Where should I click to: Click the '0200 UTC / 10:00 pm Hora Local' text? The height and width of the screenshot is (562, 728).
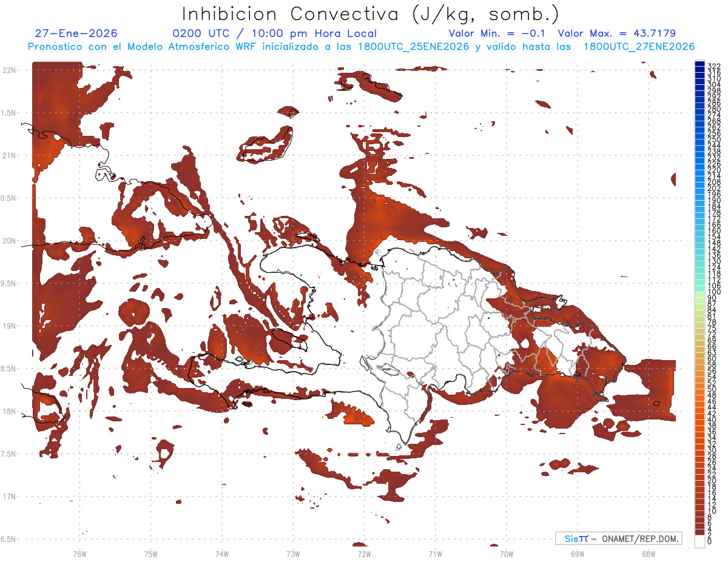[x=275, y=33]
